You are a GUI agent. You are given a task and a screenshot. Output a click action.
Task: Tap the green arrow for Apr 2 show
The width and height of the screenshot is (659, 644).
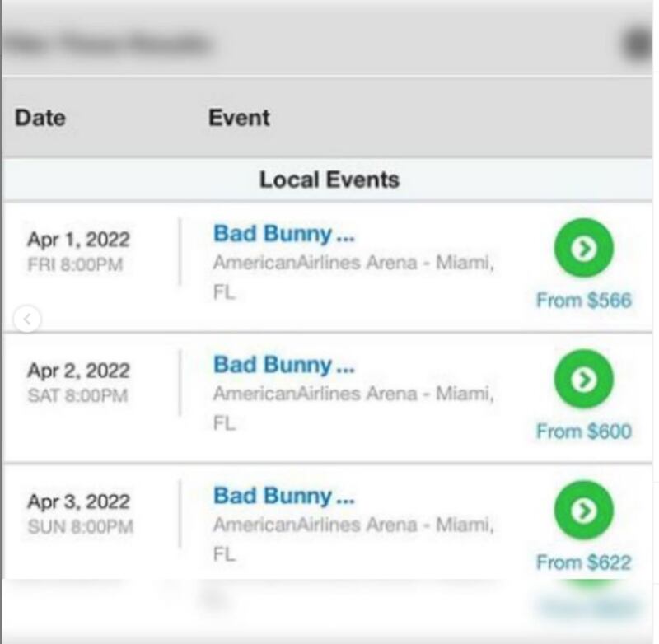pyautogui.click(x=583, y=380)
